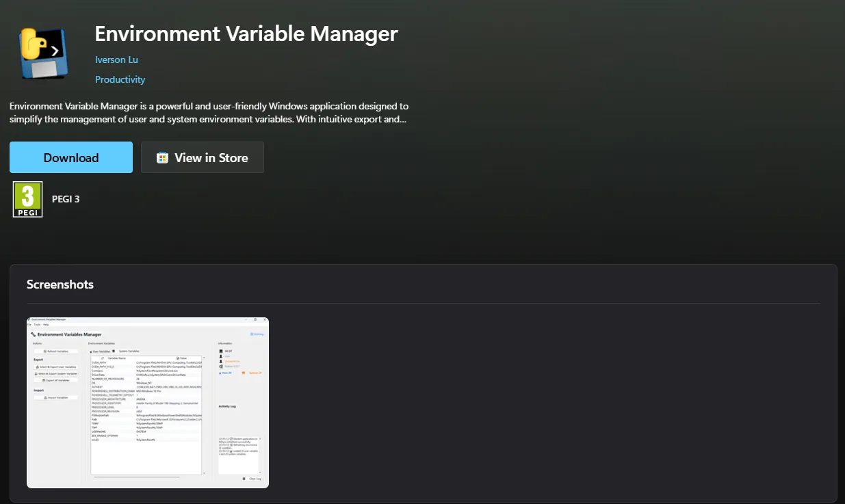Open publisher link Iverson Lu
The width and height of the screenshot is (845, 504).
(x=116, y=59)
